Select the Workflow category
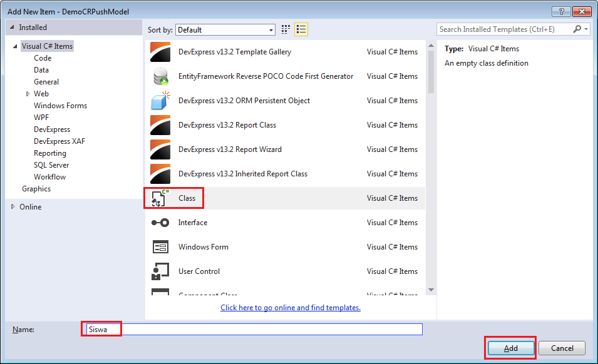 coord(49,176)
